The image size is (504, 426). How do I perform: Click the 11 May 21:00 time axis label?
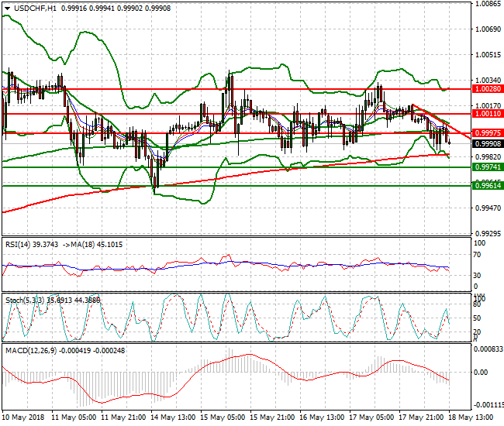[x=123, y=417]
